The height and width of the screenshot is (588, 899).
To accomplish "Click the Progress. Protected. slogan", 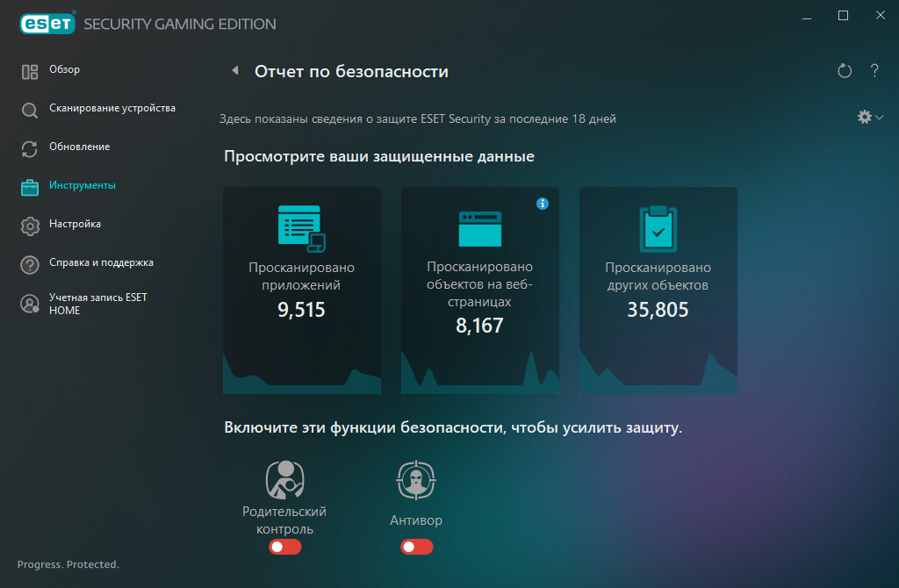I will (68, 564).
